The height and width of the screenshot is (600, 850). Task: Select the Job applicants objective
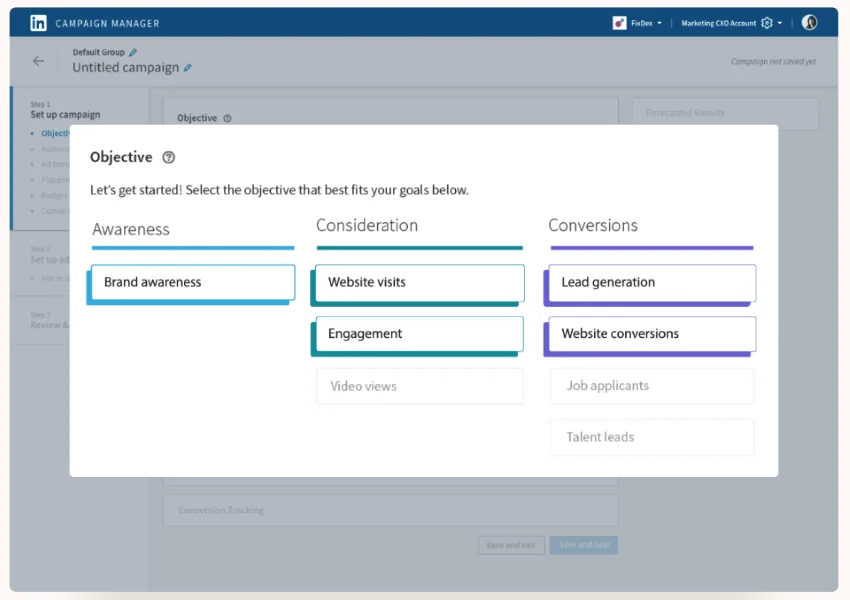(652, 385)
